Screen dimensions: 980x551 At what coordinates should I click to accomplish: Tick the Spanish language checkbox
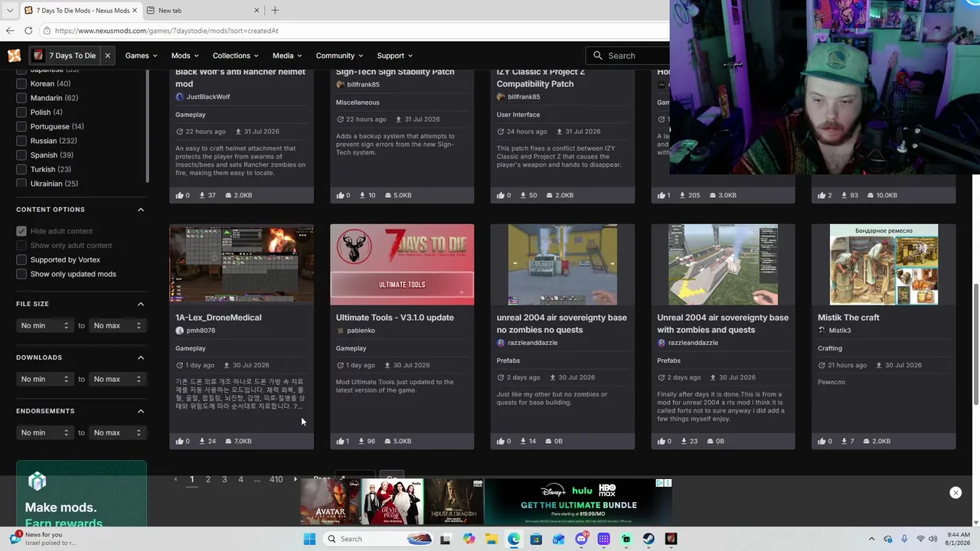coord(21,155)
